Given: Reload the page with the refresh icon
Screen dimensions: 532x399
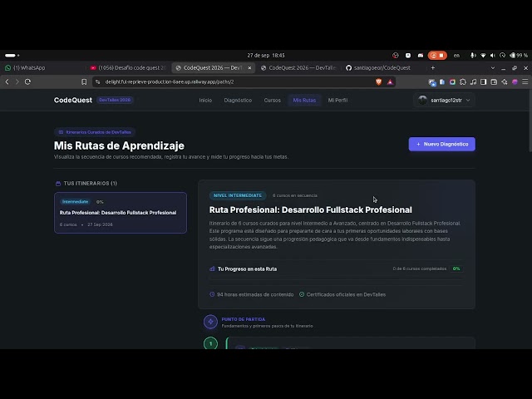Looking at the screenshot, I should (x=27, y=81).
